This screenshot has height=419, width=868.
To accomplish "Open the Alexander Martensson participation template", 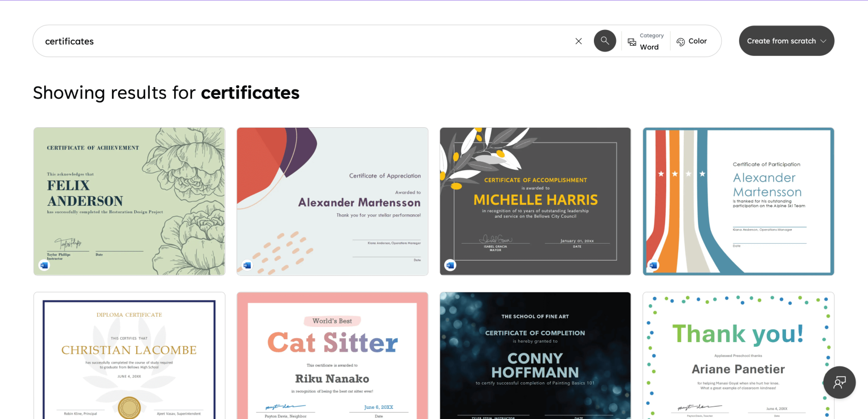I will (738, 201).
